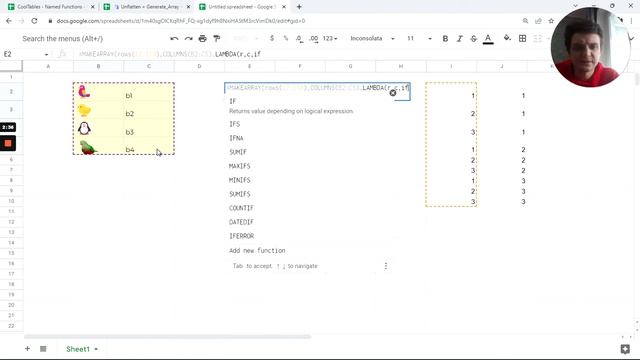Select the Sheet1 tab
This screenshot has width=640, height=360.
pyautogui.click(x=78, y=349)
